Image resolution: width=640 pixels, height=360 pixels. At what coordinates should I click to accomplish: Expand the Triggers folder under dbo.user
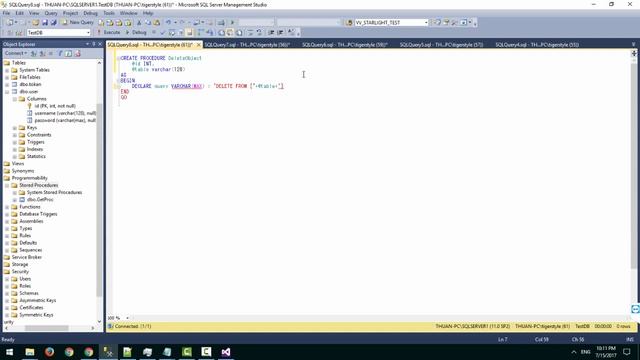15,142
